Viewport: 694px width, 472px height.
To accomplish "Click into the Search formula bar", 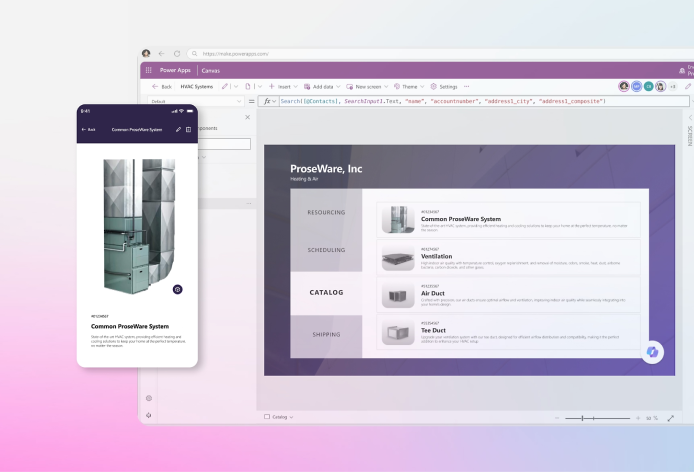I will point(482,101).
